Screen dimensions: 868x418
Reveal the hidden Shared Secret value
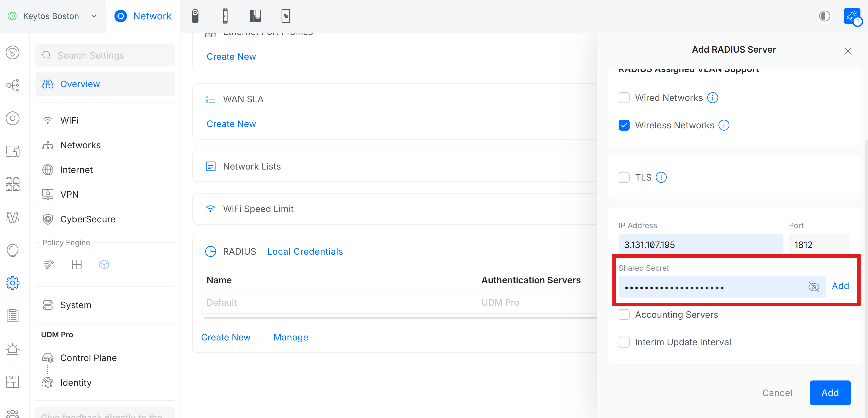(814, 287)
